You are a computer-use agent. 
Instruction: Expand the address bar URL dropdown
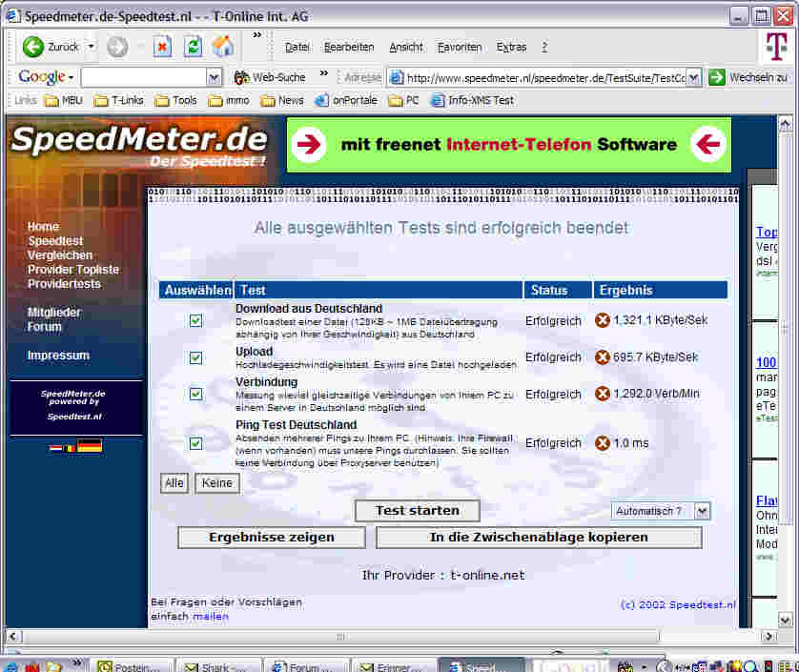pos(693,77)
